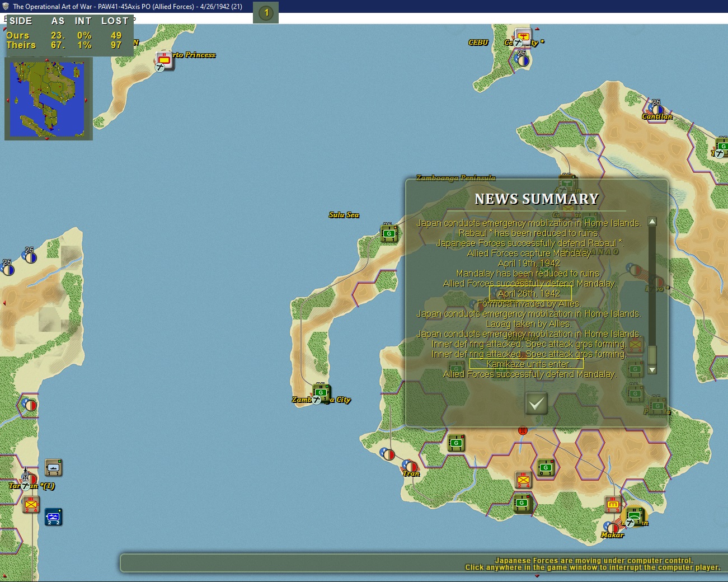Click the 'Ours' row label in stats panel

[x=17, y=35]
